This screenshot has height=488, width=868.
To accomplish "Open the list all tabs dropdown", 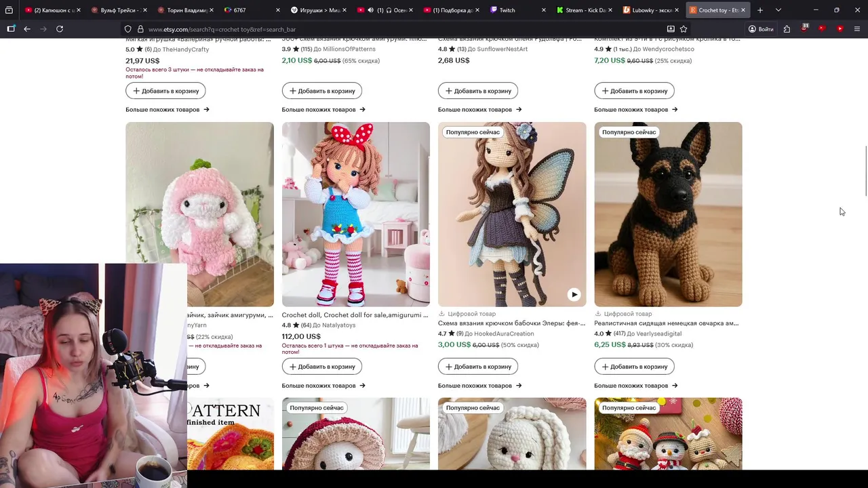I will (x=778, y=10).
